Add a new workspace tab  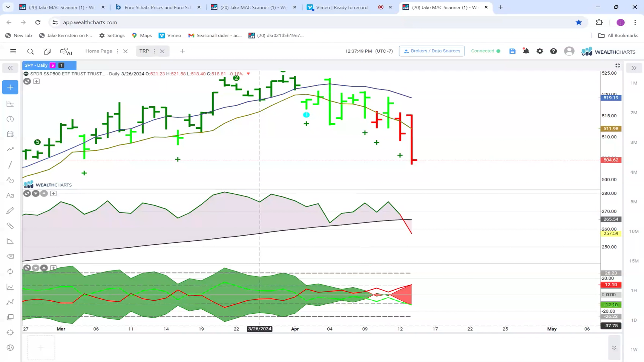[x=182, y=51]
